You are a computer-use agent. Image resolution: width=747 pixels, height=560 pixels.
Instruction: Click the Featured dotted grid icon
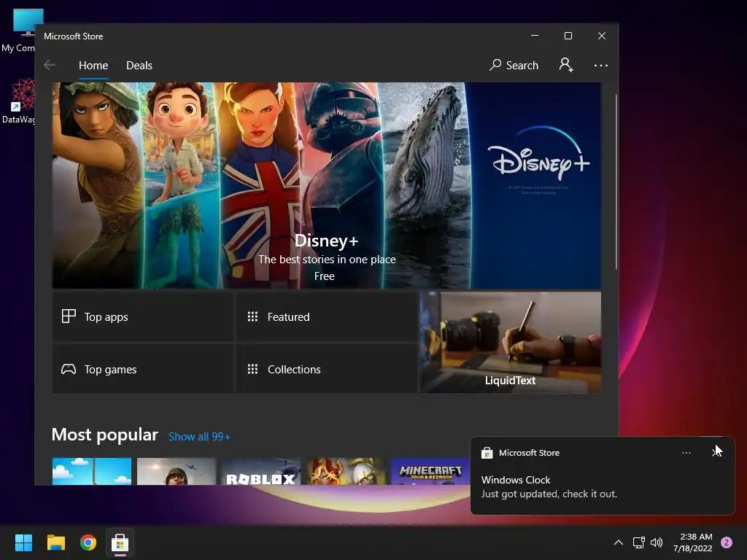[x=252, y=316]
